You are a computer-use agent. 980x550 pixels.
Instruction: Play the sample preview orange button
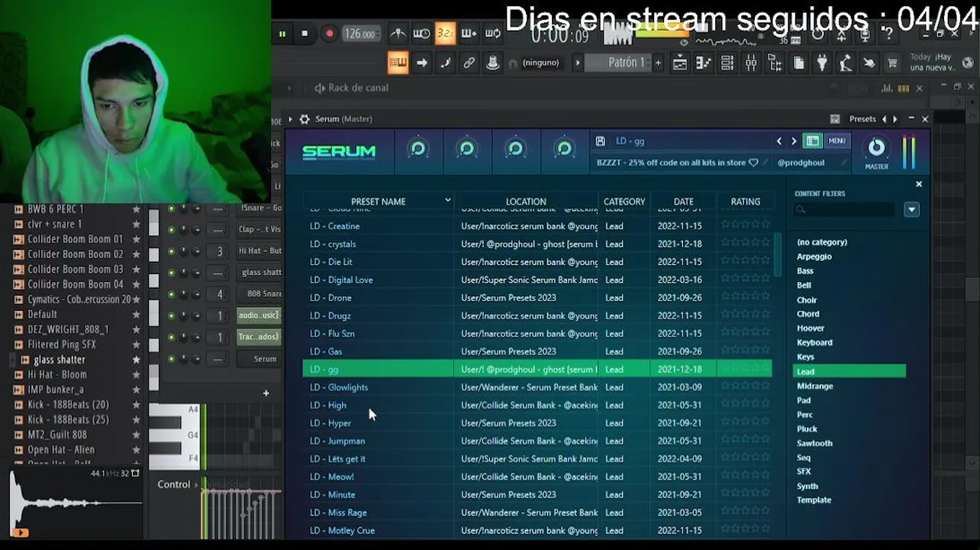click(21, 533)
